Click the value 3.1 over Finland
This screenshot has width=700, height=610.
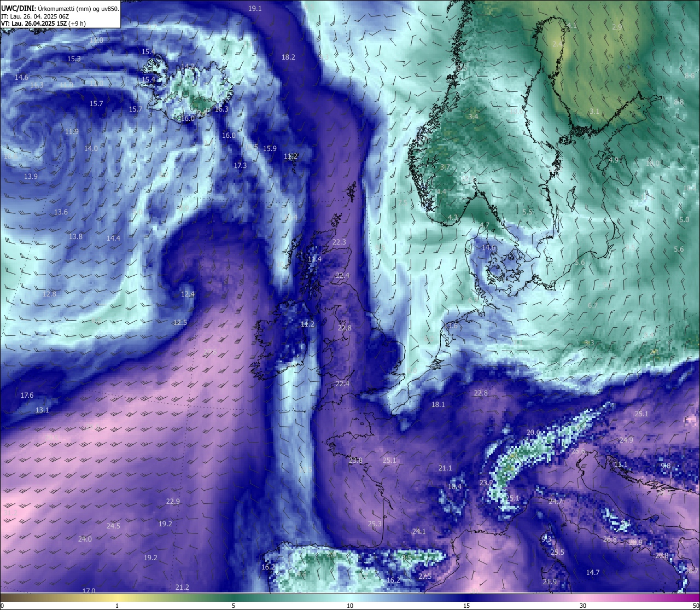point(594,112)
